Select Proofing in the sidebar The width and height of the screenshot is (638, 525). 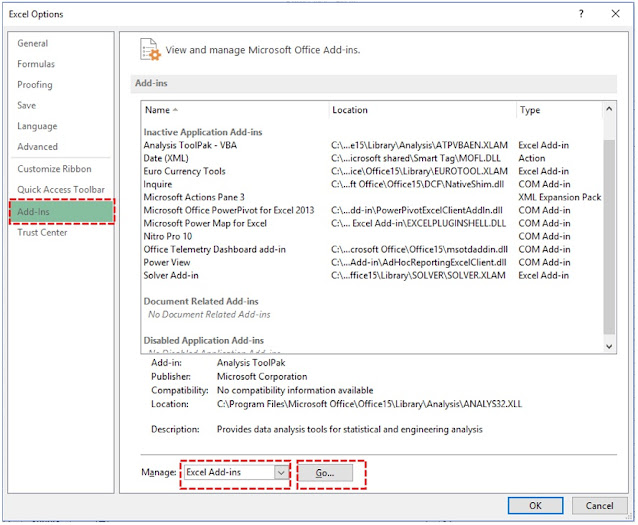[35, 85]
